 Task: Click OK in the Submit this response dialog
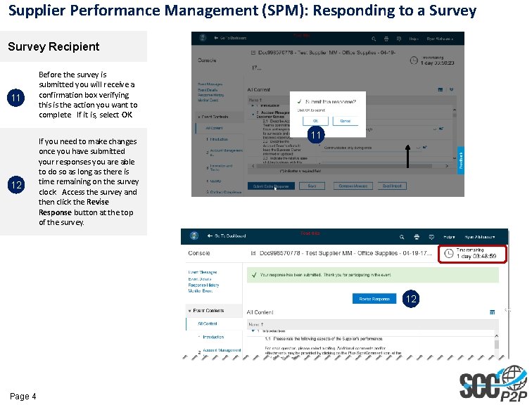point(315,121)
